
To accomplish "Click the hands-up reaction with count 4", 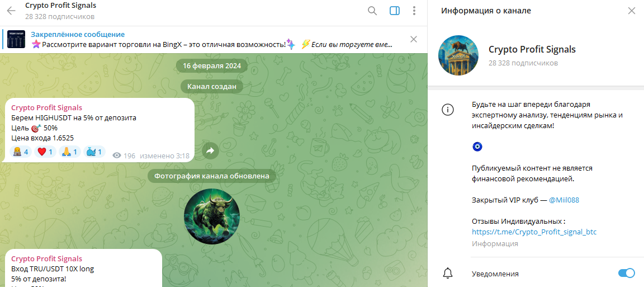I will [21, 152].
